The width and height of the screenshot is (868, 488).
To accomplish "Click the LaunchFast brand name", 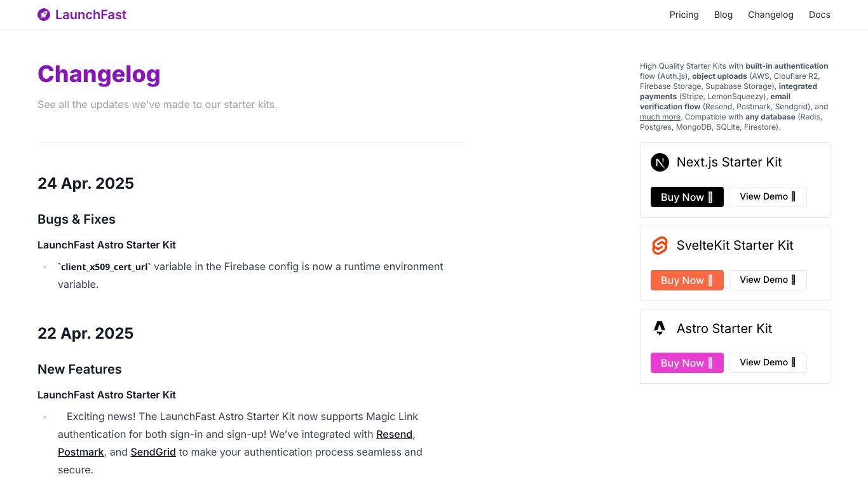I will pos(91,15).
